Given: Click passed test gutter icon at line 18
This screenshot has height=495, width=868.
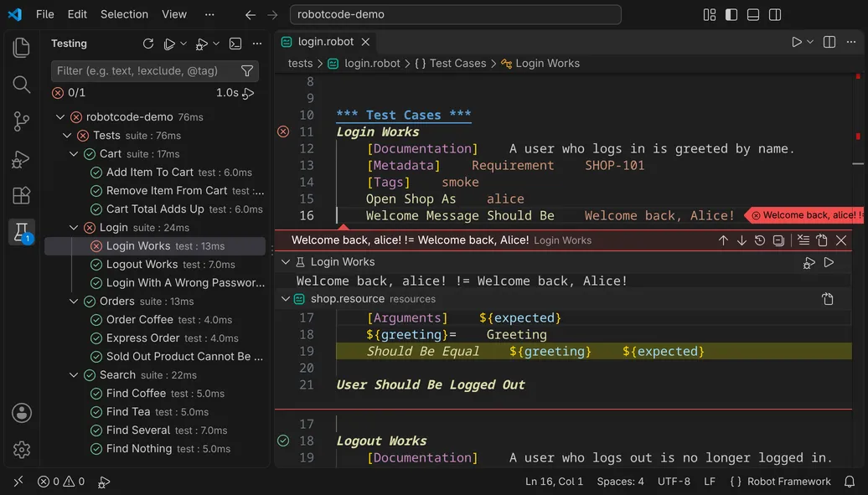Looking at the screenshot, I should click(x=283, y=441).
